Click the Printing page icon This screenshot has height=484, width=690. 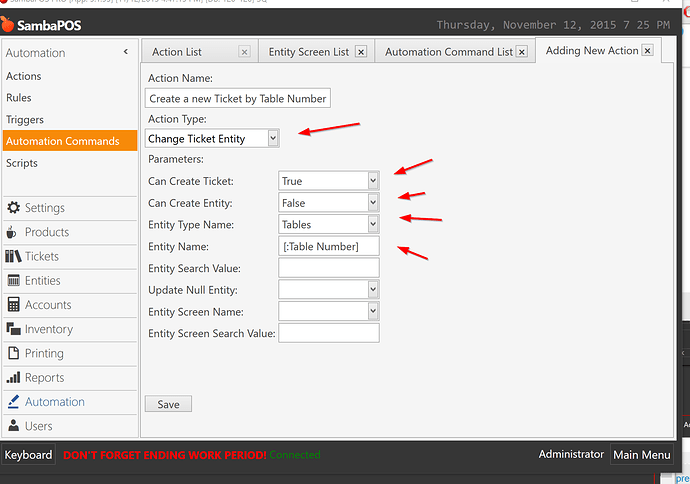14,353
